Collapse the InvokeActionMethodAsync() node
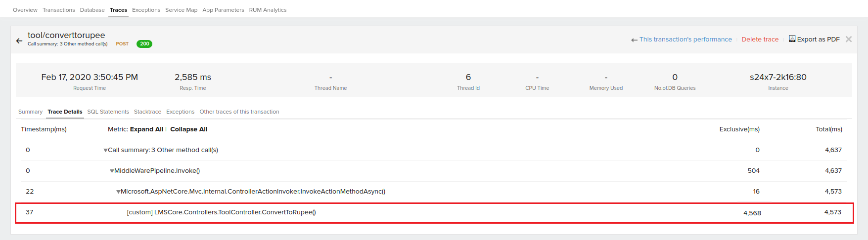 pyautogui.click(x=118, y=192)
